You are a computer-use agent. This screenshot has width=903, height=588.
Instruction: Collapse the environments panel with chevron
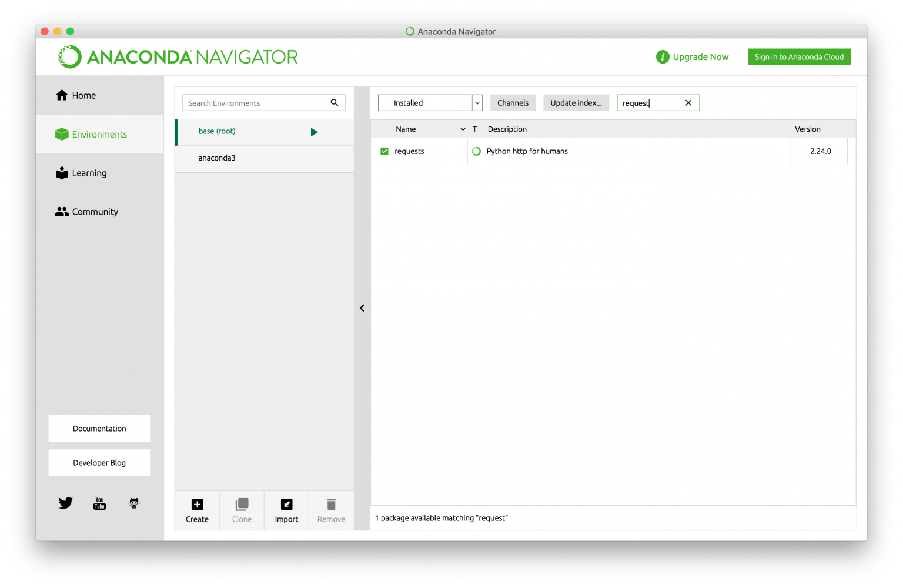pyautogui.click(x=362, y=308)
